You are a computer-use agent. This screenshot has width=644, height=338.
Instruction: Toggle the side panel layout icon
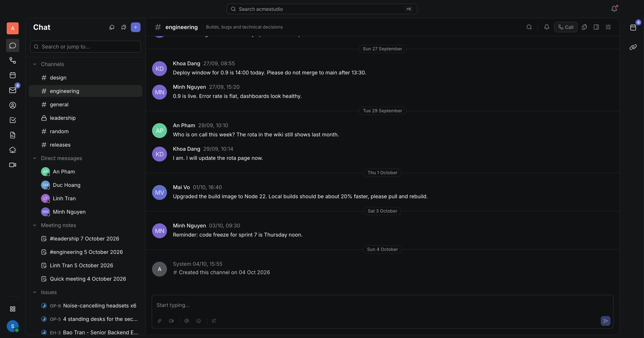point(596,27)
